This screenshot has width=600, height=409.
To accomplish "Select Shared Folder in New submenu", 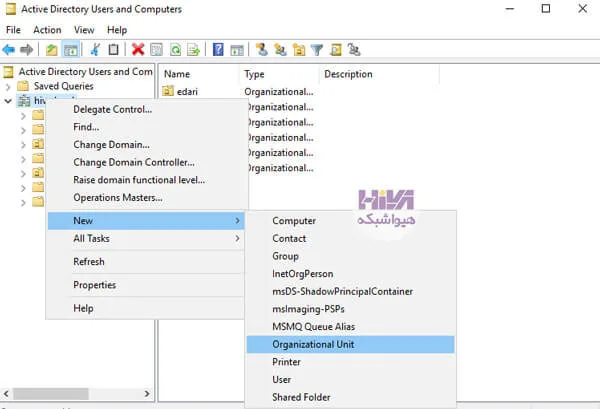I will click(351, 397).
